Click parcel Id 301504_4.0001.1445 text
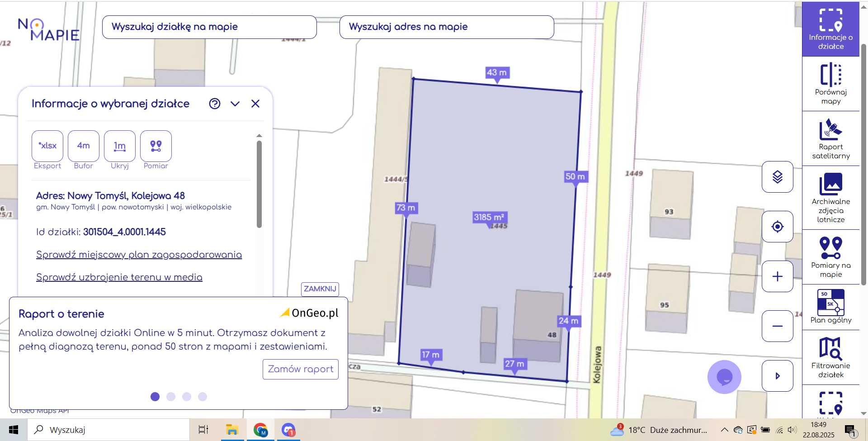This screenshot has width=868, height=441. [x=124, y=232]
